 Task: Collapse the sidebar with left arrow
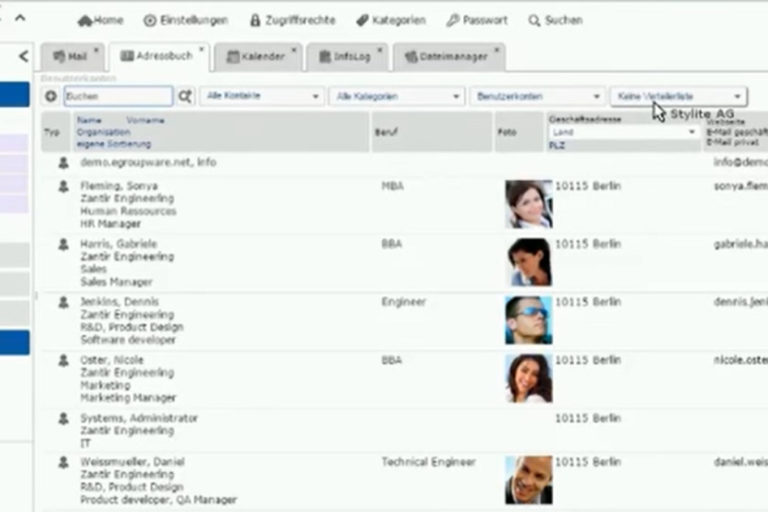(24, 57)
